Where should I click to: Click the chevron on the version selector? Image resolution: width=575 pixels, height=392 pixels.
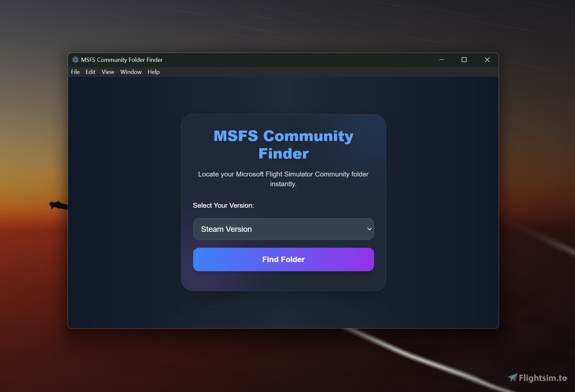(369, 229)
